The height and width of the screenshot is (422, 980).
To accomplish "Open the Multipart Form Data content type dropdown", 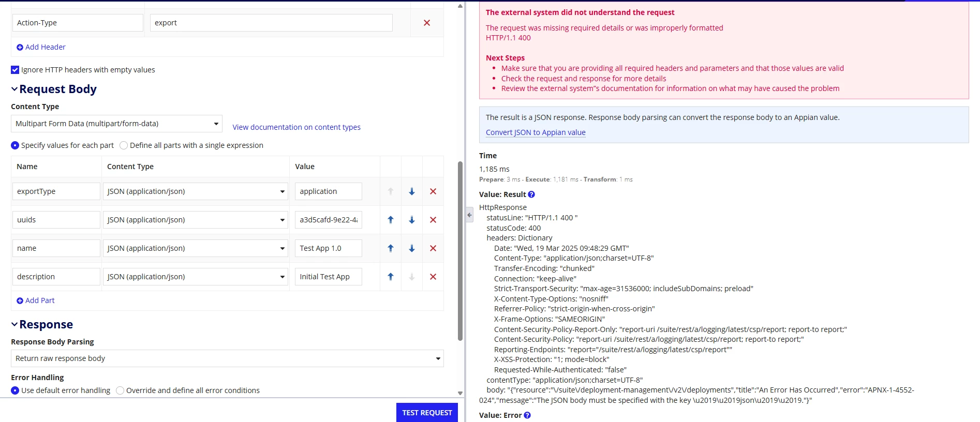I will click(116, 124).
